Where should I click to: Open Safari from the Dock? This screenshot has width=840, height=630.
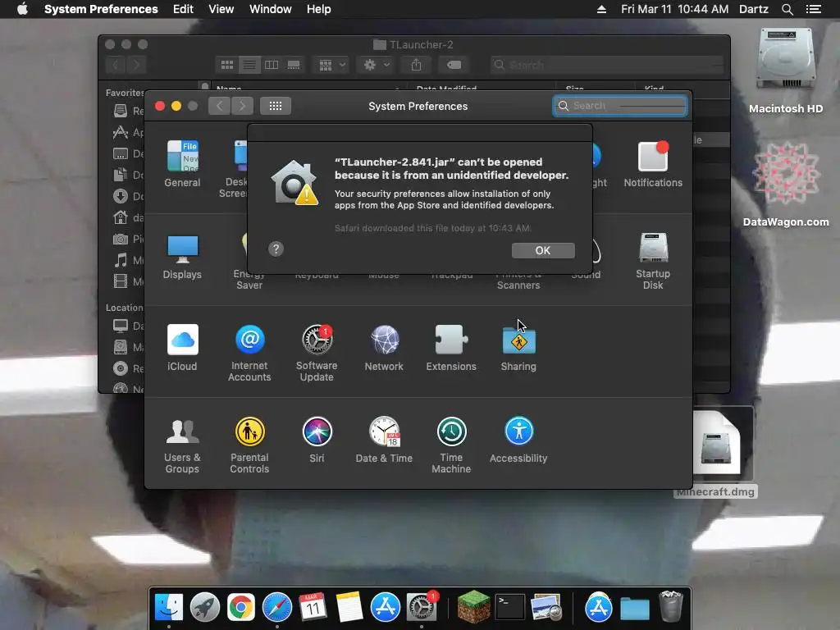click(x=277, y=607)
